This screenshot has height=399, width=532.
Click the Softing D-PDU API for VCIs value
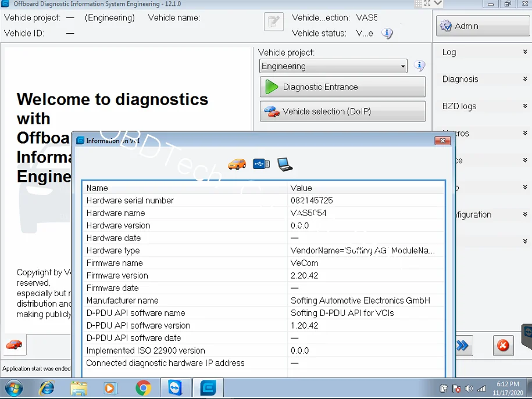click(x=342, y=313)
